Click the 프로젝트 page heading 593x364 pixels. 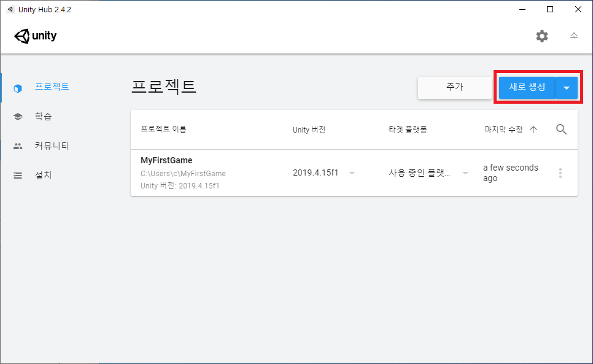tap(163, 87)
